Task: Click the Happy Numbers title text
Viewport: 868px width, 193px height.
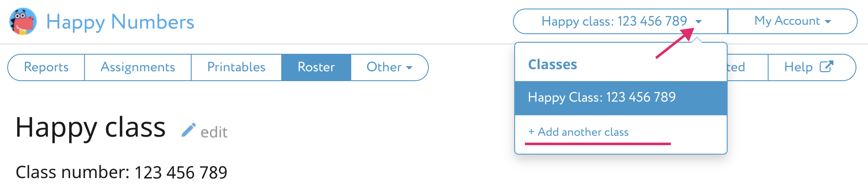Action: 120,22
